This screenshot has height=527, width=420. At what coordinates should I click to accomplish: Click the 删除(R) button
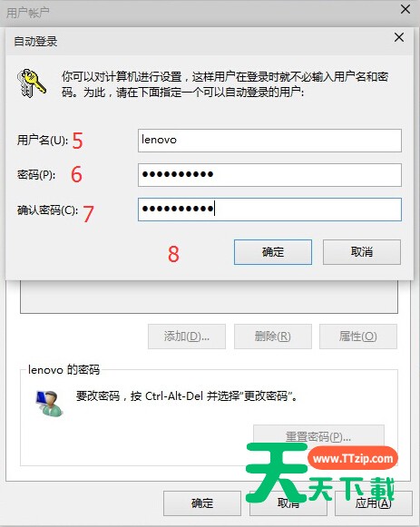pos(273,337)
